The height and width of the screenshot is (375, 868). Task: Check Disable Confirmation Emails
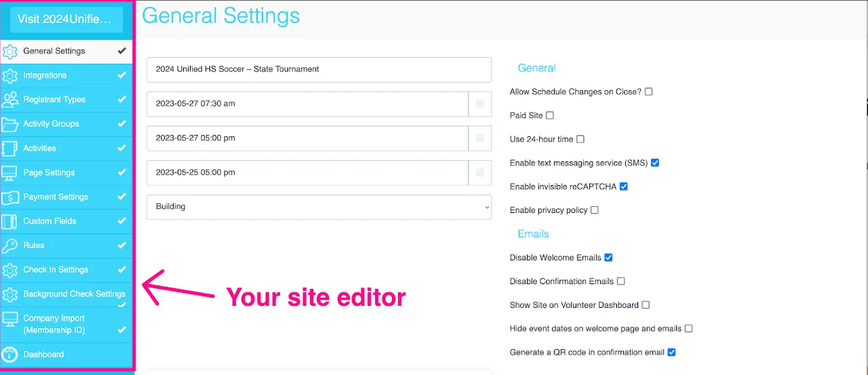click(x=621, y=281)
